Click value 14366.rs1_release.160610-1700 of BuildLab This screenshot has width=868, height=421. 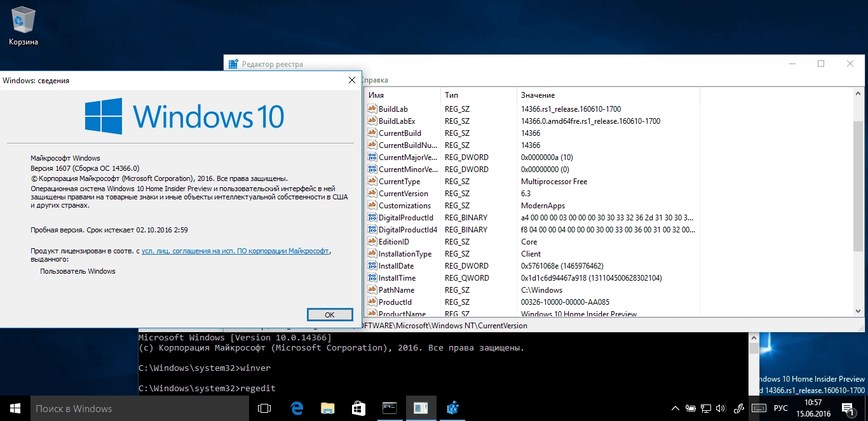[571, 109]
